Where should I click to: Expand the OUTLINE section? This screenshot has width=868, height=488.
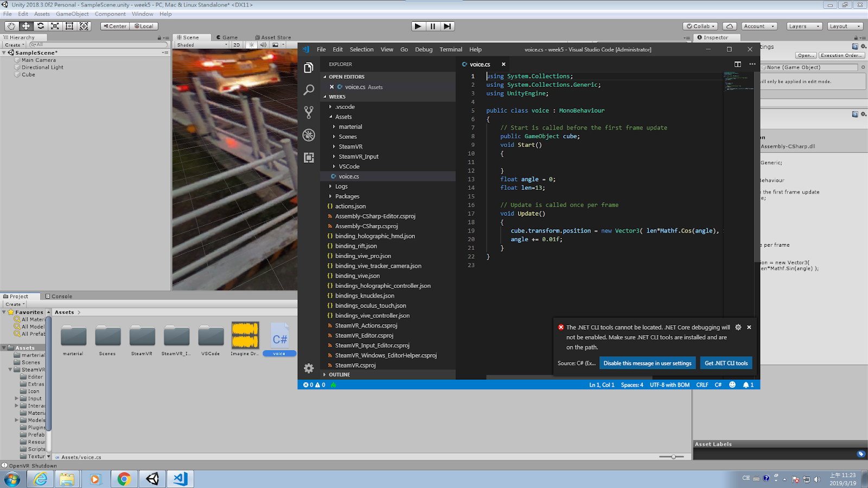339,375
